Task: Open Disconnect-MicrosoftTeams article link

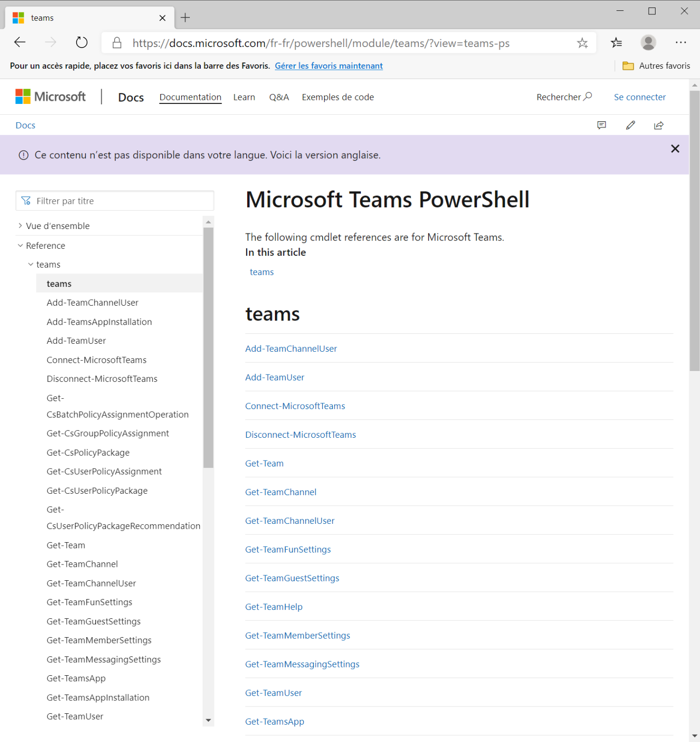Action: pos(301,435)
